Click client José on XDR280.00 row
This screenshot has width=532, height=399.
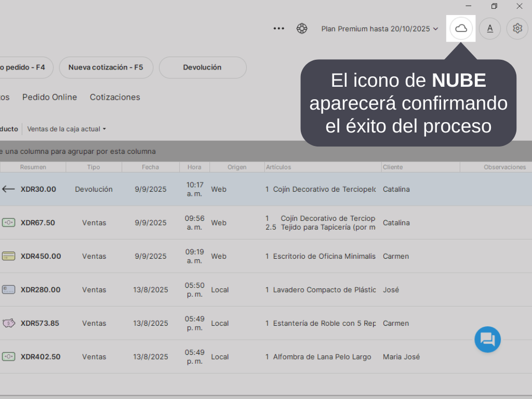391,290
